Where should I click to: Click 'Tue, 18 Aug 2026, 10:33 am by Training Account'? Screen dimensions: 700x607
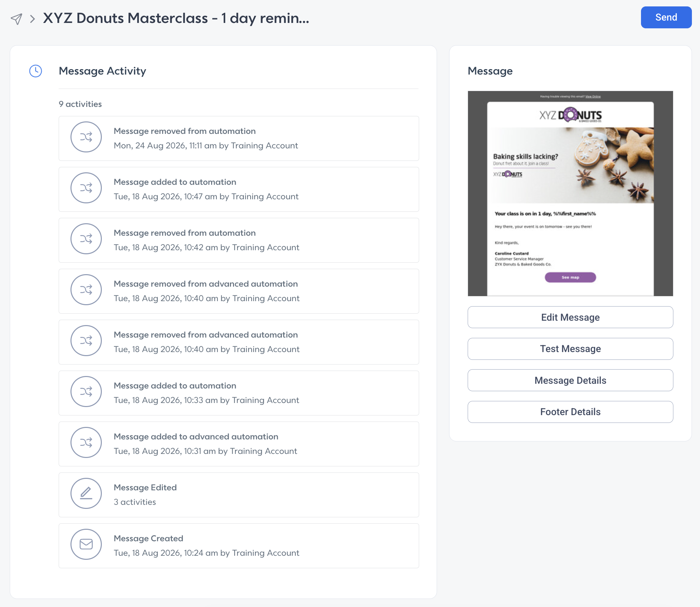tap(206, 400)
